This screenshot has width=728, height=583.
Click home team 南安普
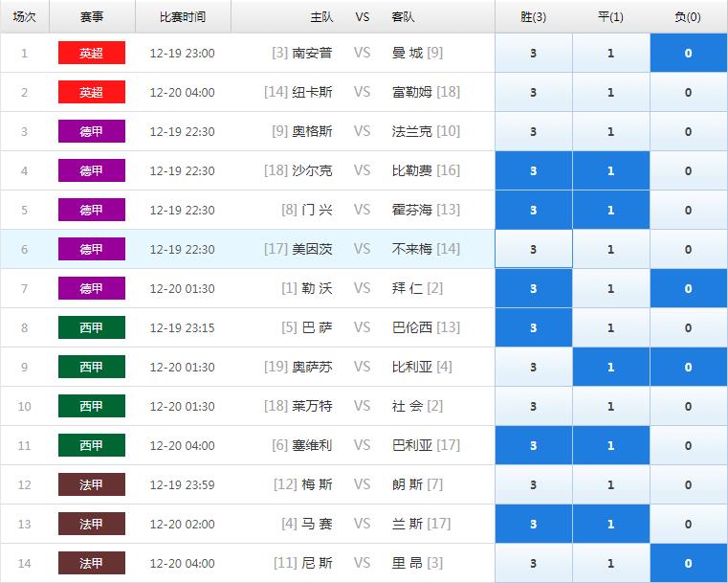point(312,53)
